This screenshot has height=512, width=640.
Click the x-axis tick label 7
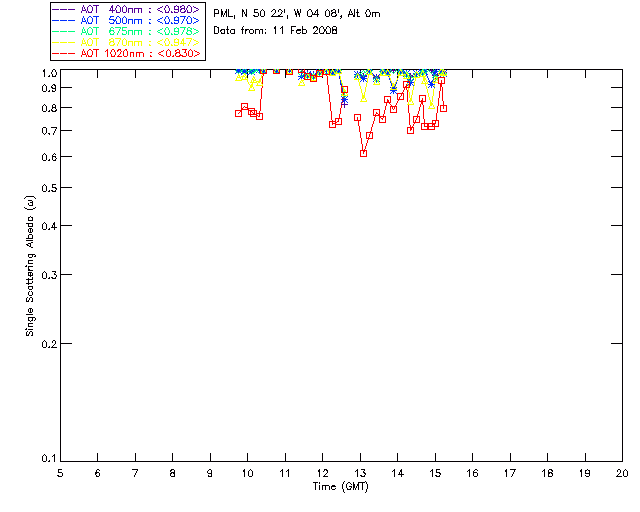(x=135, y=473)
